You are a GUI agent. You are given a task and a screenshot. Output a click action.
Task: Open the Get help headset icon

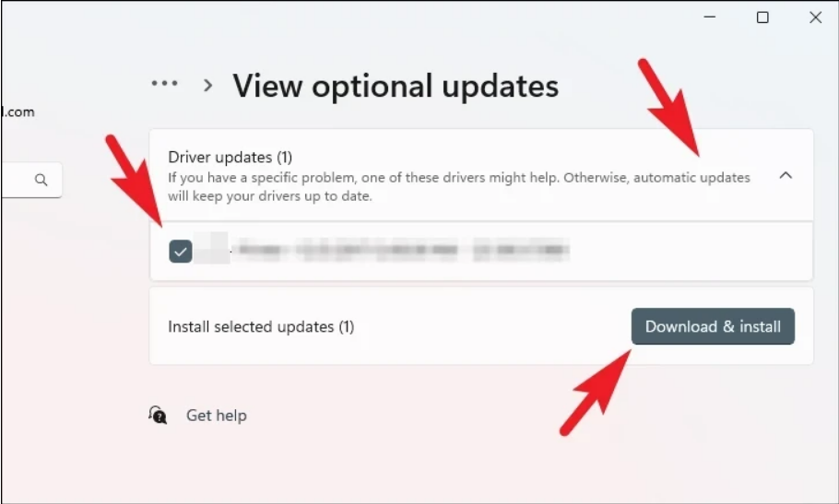pyautogui.click(x=158, y=416)
